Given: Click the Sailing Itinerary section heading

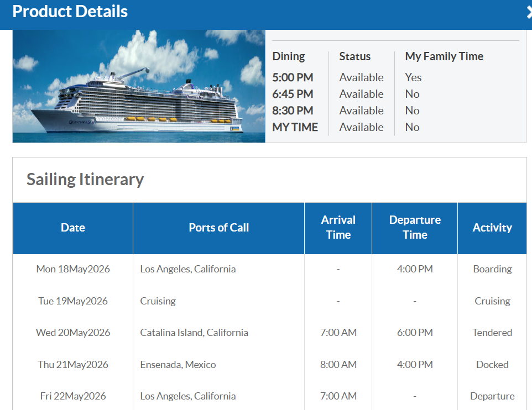Looking at the screenshot, I should 85,179.
